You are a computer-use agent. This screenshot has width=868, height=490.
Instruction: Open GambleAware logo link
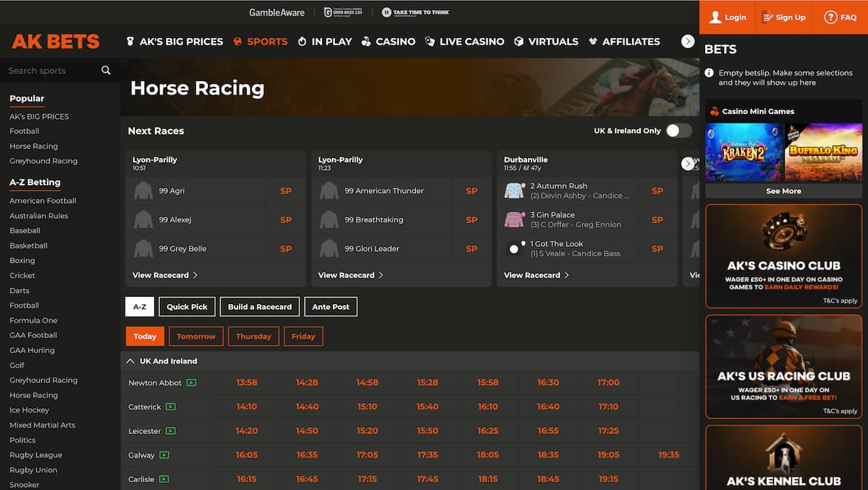click(277, 12)
